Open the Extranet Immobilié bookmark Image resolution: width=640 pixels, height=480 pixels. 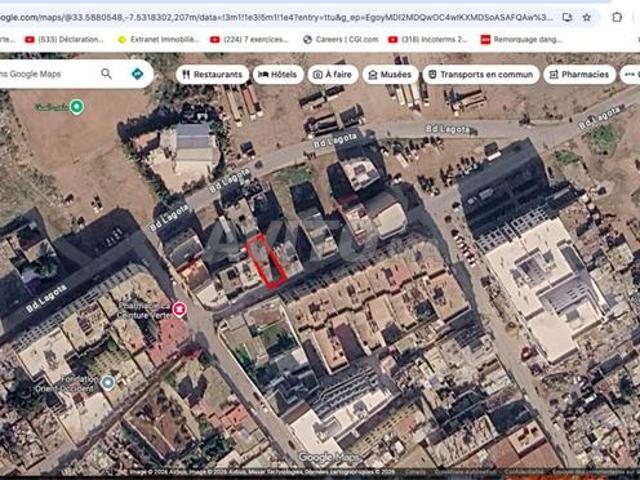pyautogui.click(x=158, y=40)
